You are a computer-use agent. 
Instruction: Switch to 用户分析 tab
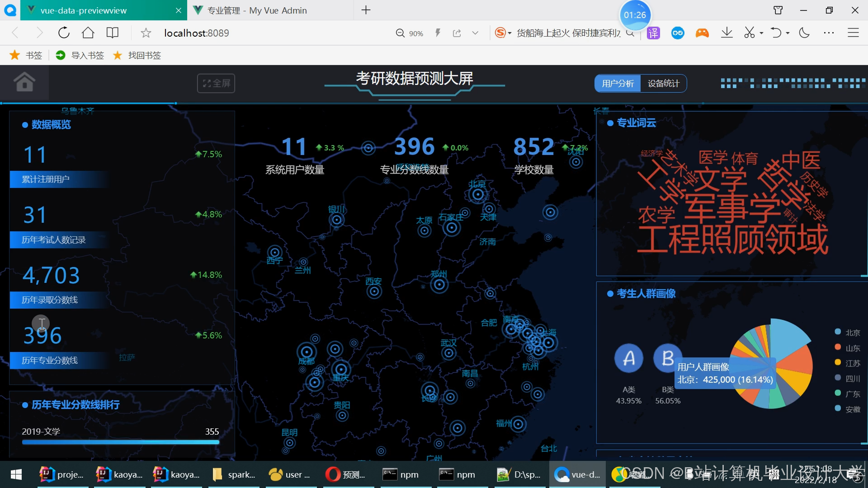click(618, 84)
